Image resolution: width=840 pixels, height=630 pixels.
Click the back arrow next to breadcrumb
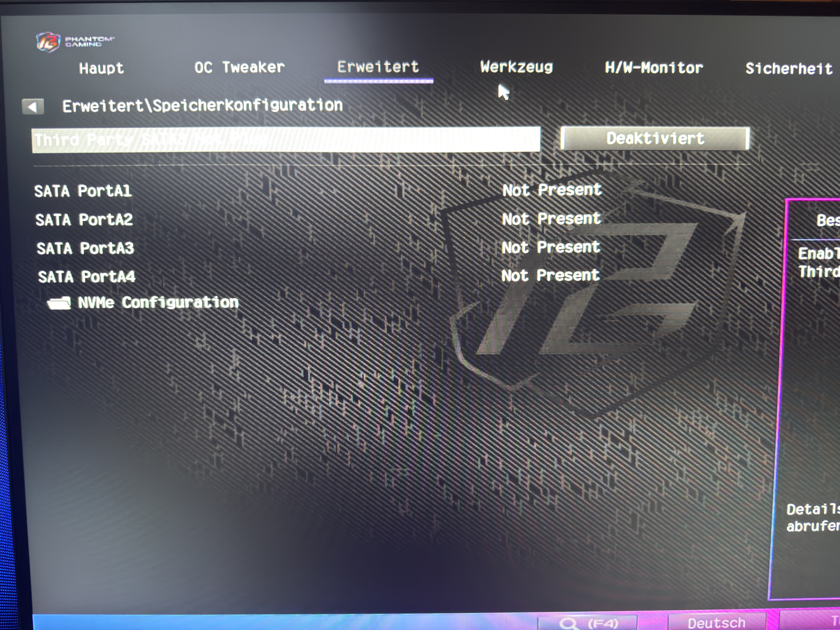click(x=33, y=107)
